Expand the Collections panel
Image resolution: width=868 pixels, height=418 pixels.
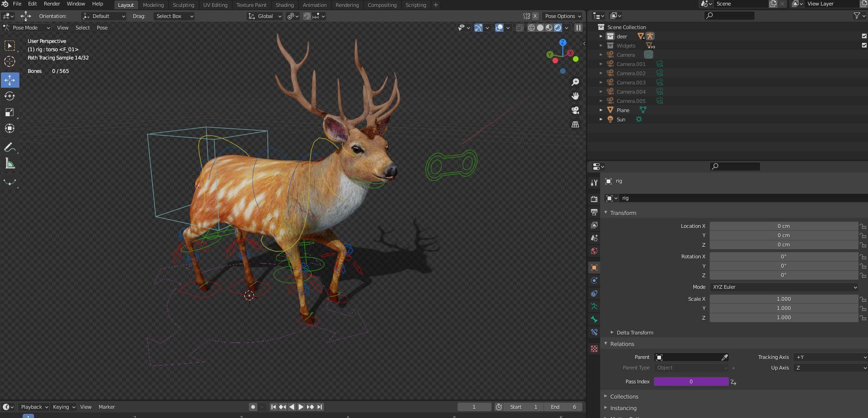coord(624,397)
